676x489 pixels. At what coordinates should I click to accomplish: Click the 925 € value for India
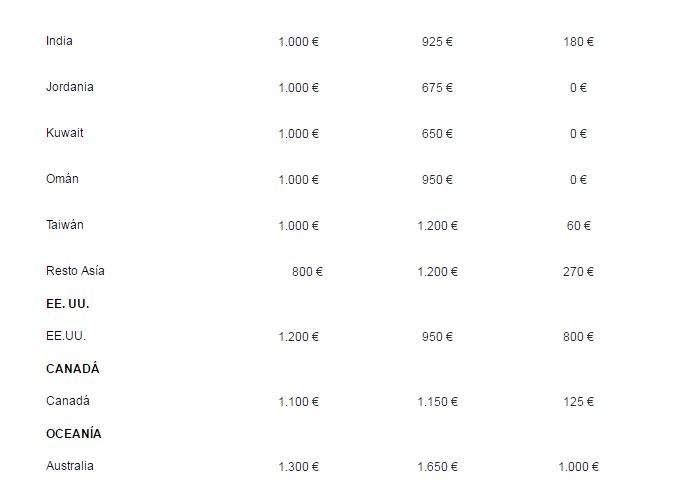pyautogui.click(x=437, y=42)
